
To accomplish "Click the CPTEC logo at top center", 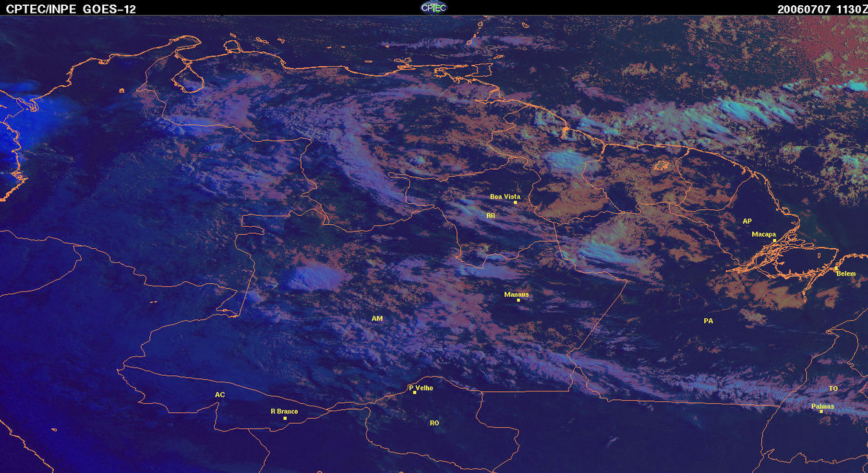I will pos(433,7).
